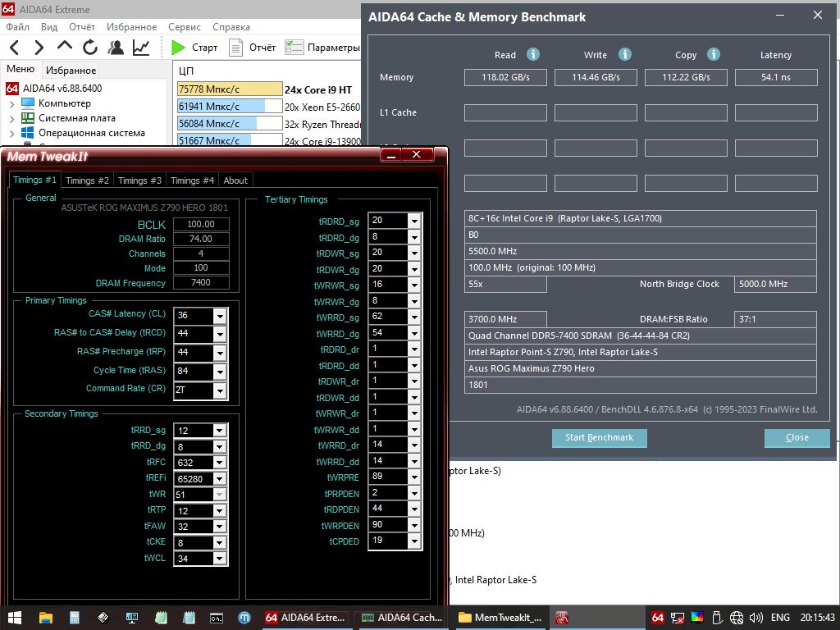Click the AIDA64 tray icon
840x630 pixels.
coord(658,618)
